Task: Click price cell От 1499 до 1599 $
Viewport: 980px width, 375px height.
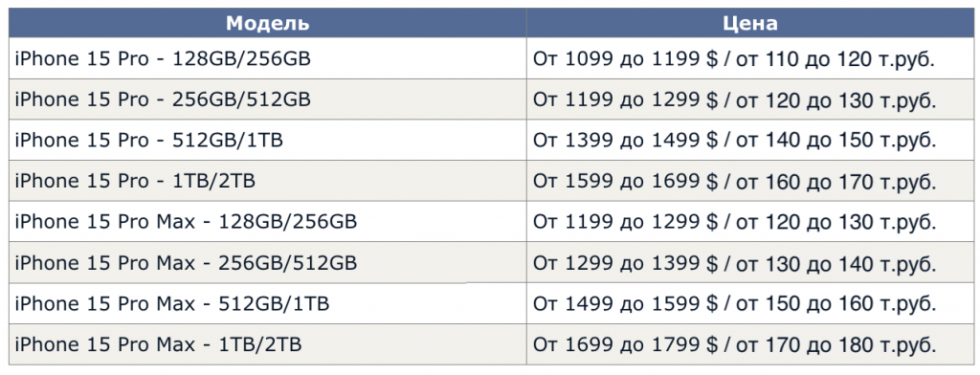Action: (x=750, y=304)
